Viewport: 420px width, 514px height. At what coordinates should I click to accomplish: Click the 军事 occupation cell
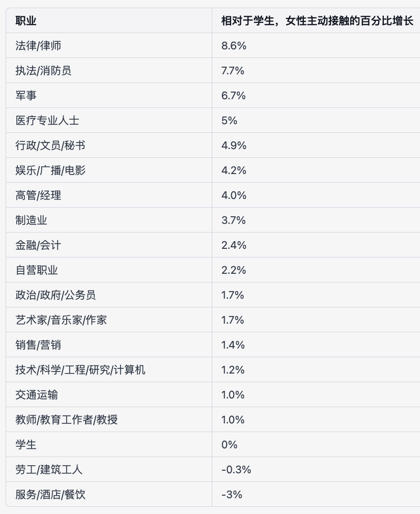click(x=26, y=96)
